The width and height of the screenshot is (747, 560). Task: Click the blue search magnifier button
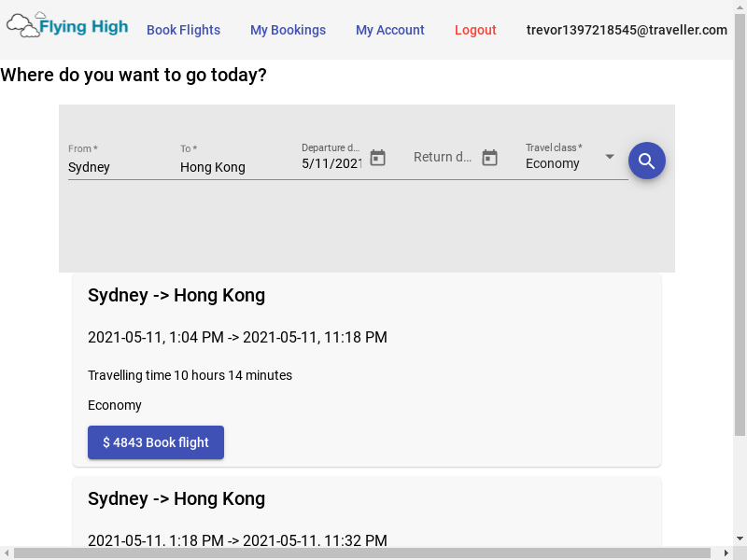(x=646, y=161)
